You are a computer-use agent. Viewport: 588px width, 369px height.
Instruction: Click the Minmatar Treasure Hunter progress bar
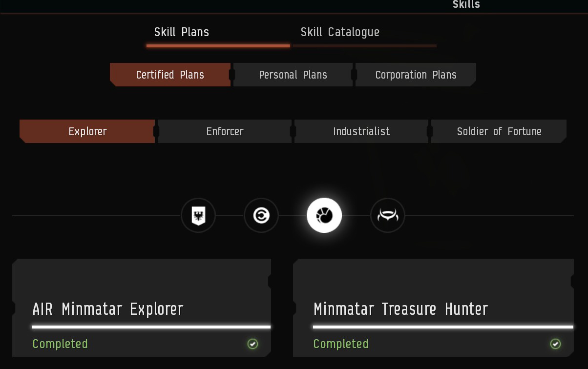[443, 327]
